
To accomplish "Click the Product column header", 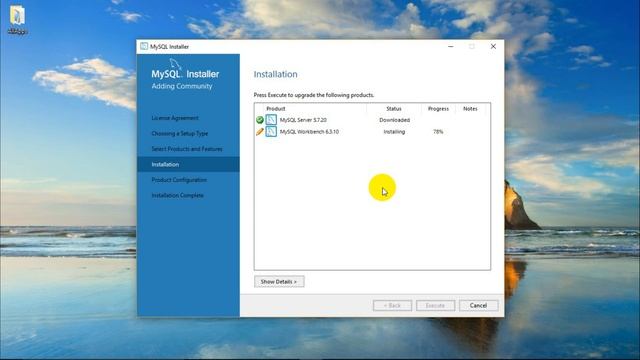I will (276, 109).
